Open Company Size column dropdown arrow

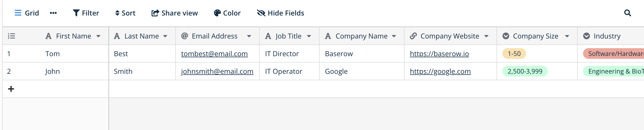click(x=567, y=36)
